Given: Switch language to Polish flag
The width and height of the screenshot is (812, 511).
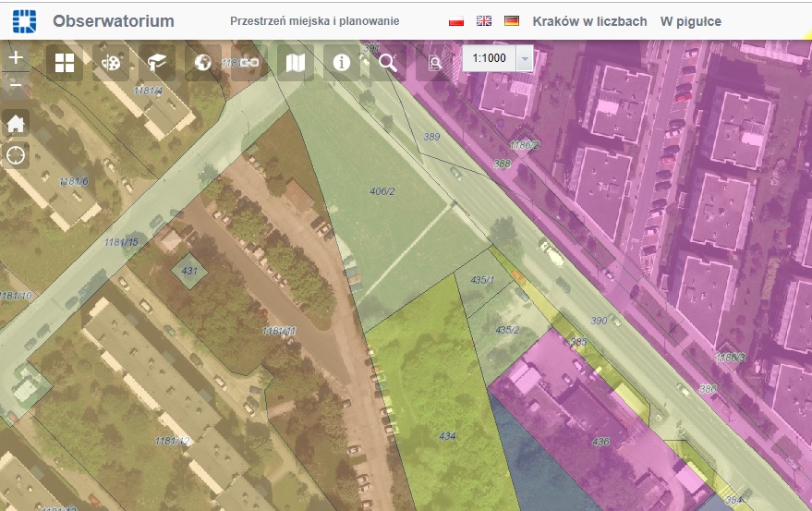Looking at the screenshot, I should [x=455, y=21].
